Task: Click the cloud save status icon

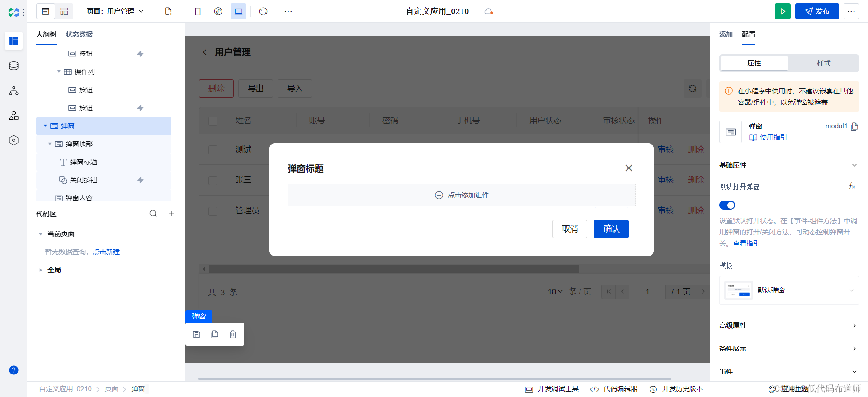Action: pyautogui.click(x=488, y=11)
